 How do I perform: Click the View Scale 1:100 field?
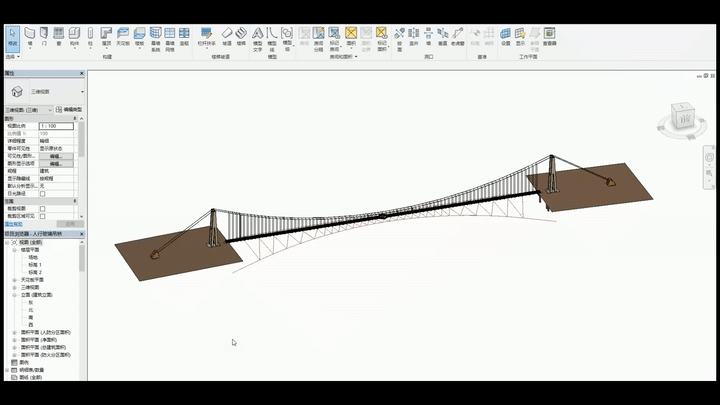coord(57,126)
